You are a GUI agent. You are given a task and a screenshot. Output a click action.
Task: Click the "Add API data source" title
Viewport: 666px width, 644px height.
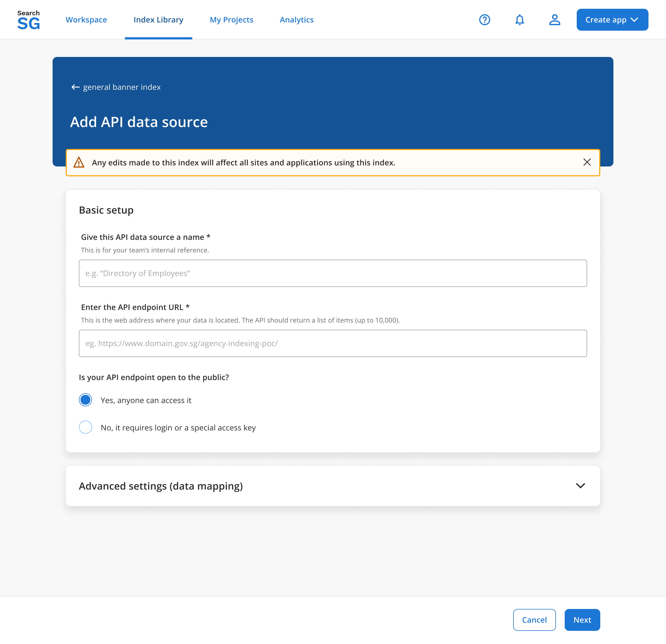tap(139, 122)
